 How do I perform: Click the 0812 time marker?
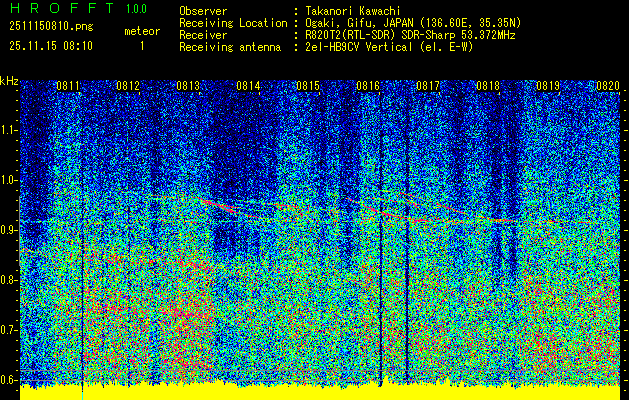(128, 86)
